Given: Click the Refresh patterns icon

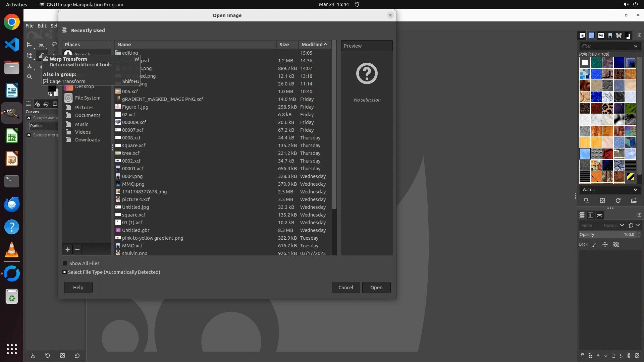Looking at the screenshot, I should [618, 200].
